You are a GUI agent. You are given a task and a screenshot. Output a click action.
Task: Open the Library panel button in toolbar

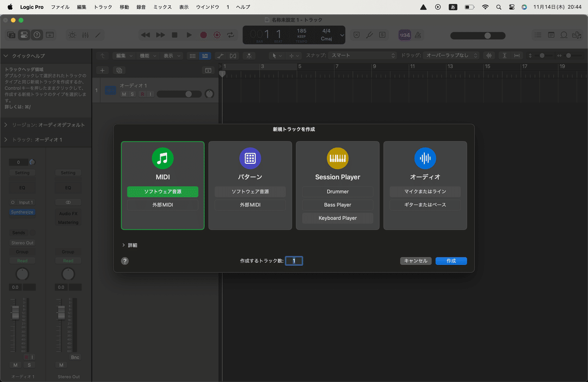[x=11, y=35]
